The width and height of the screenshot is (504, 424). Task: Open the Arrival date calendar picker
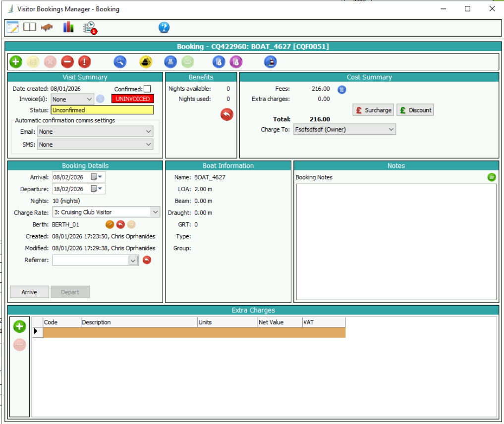click(x=94, y=177)
